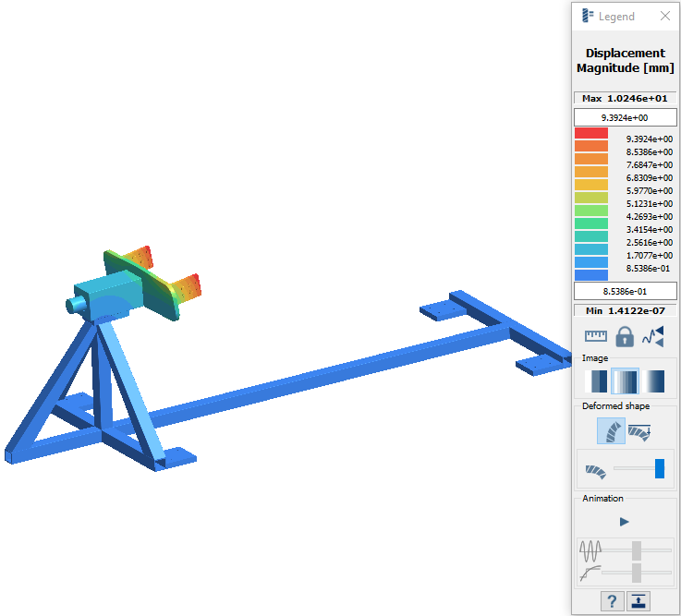Adjust the deformation scale slider handle
The width and height of the screenshot is (681, 616).
tap(660, 469)
